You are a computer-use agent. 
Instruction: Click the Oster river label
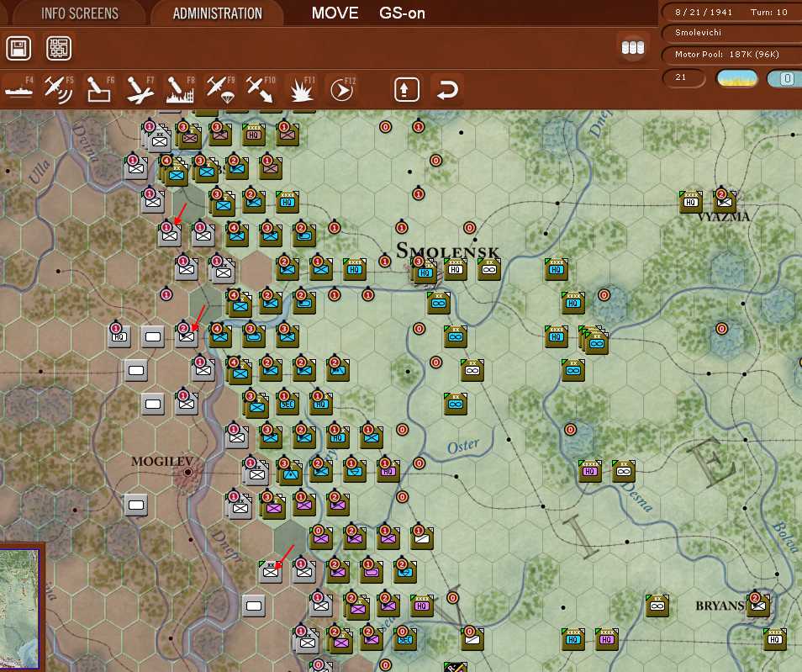click(x=463, y=447)
